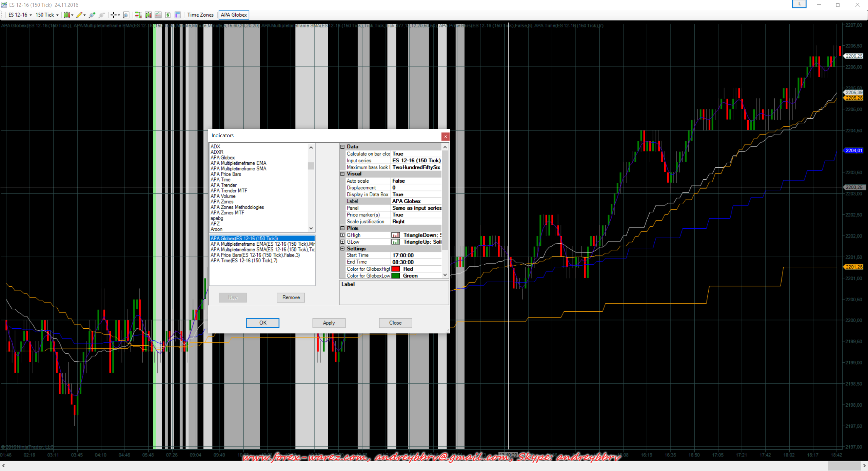
Task: Click the Start Time value field
Action: [416, 255]
